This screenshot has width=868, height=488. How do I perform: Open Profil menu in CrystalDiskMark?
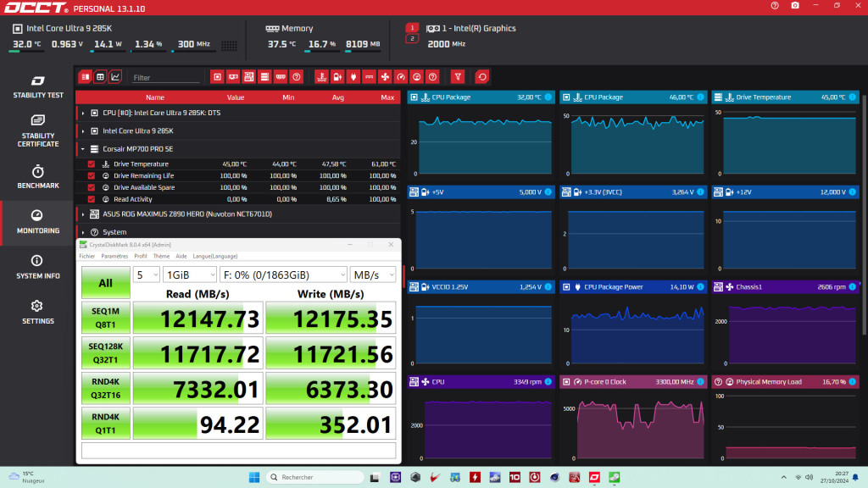coord(141,257)
